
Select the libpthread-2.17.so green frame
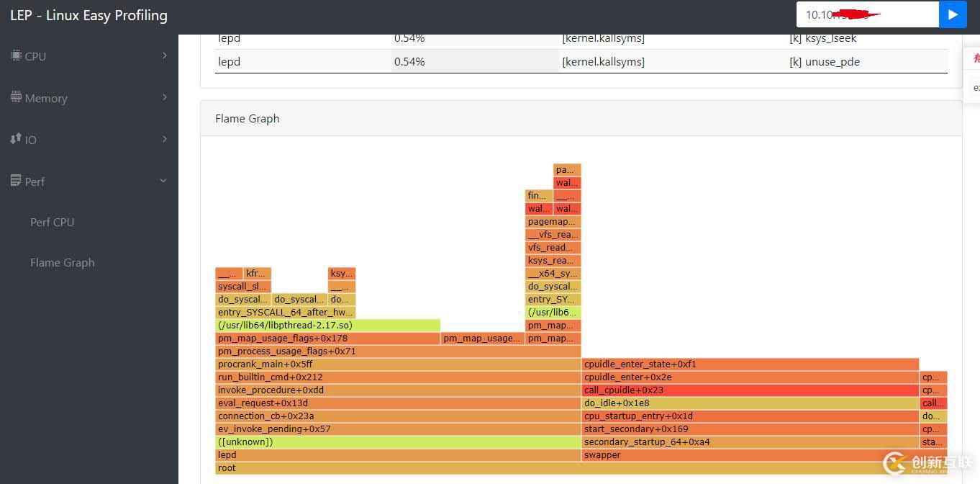click(x=327, y=326)
